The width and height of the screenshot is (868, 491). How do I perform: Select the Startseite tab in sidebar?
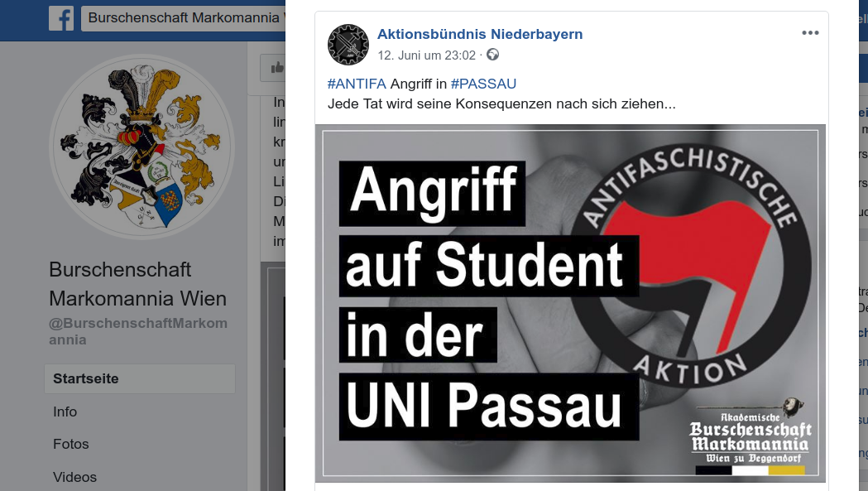pos(140,378)
